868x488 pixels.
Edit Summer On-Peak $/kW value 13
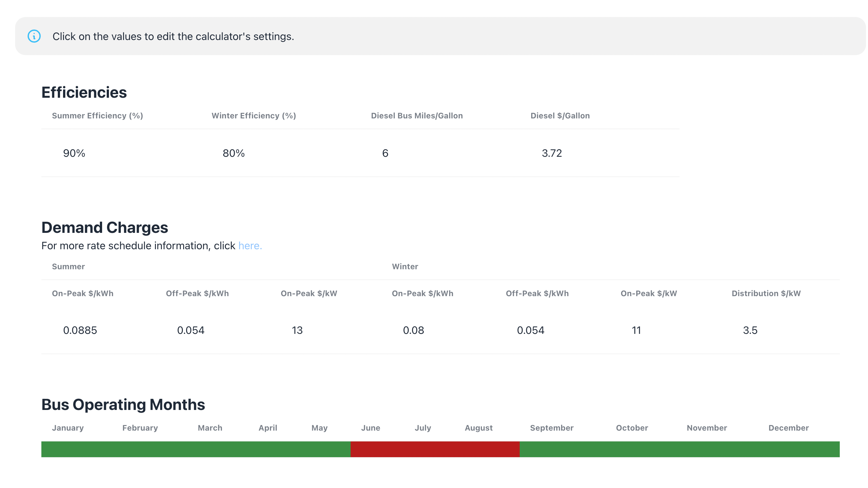(x=297, y=330)
